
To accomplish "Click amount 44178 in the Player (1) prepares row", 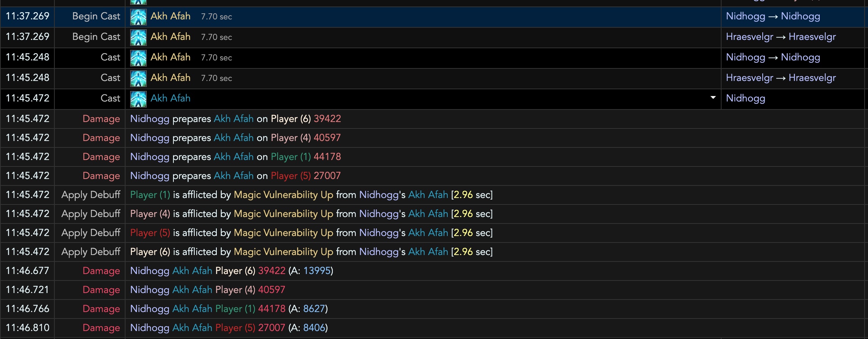I will pos(327,157).
